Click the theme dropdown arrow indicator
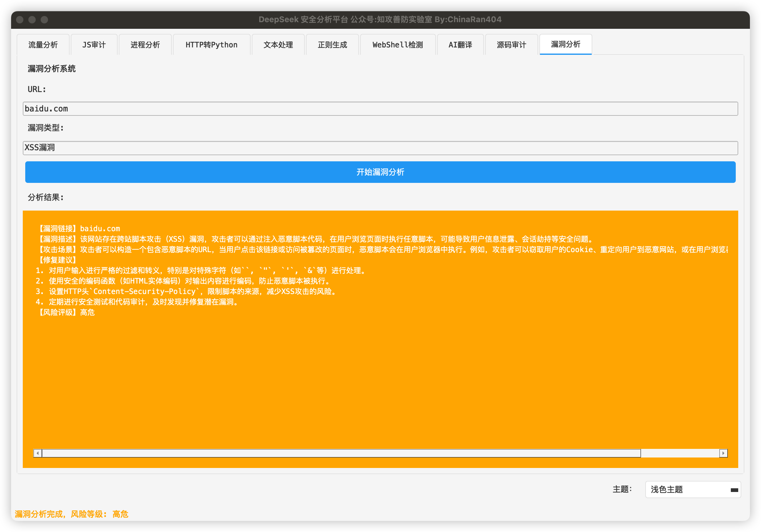Viewport: 761px width, 532px height. (x=734, y=490)
